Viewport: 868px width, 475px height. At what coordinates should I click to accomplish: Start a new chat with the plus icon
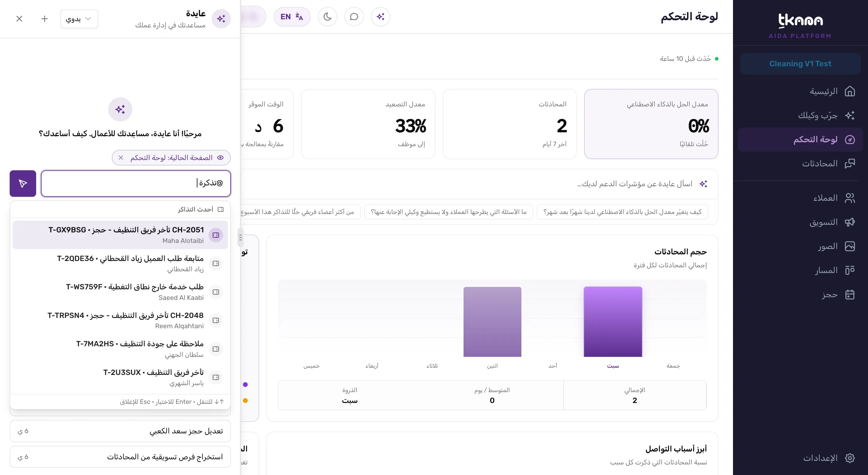pyautogui.click(x=45, y=18)
